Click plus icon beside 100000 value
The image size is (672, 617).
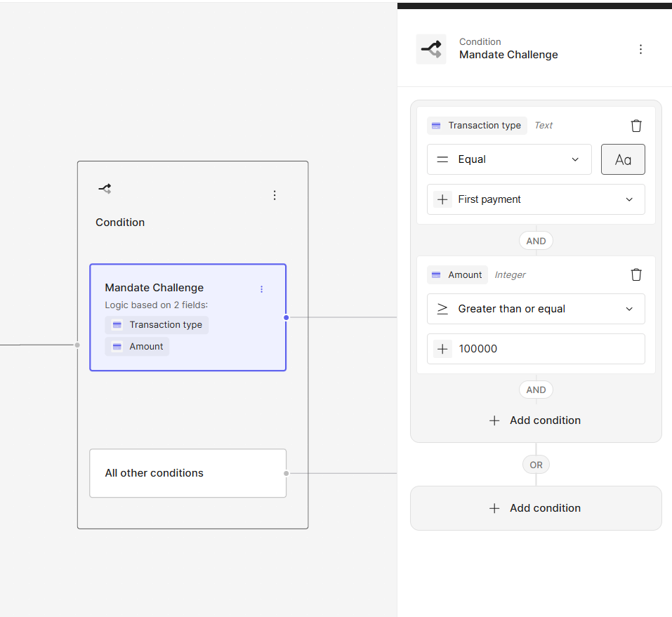[x=442, y=349]
